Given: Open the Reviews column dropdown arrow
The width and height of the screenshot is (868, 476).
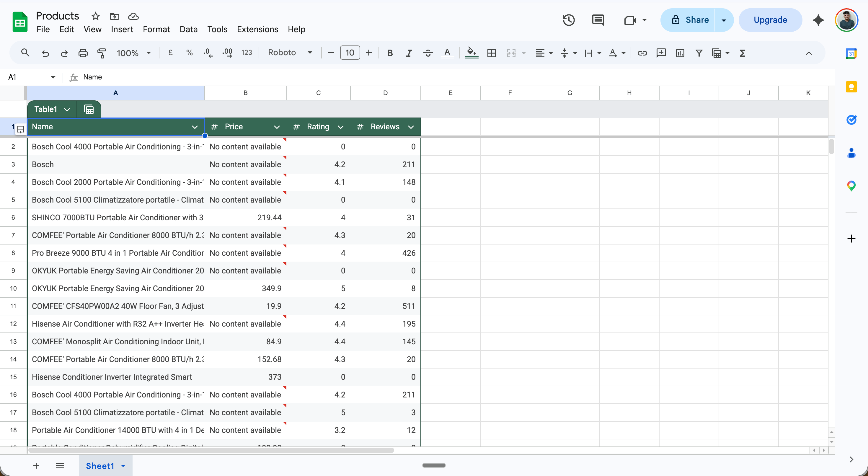Looking at the screenshot, I should point(411,127).
